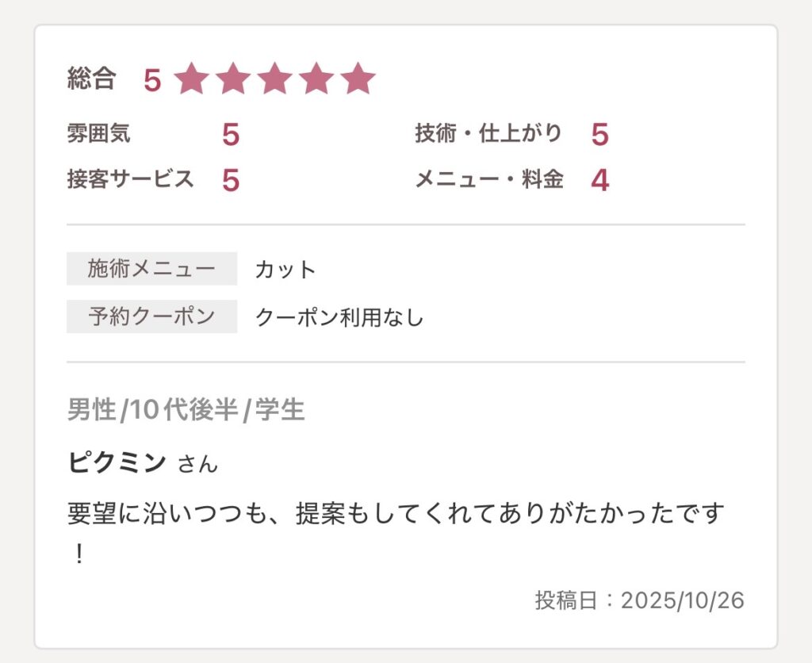Click the overall score number 5
This screenshot has width=812, height=663.
[152, 80]
